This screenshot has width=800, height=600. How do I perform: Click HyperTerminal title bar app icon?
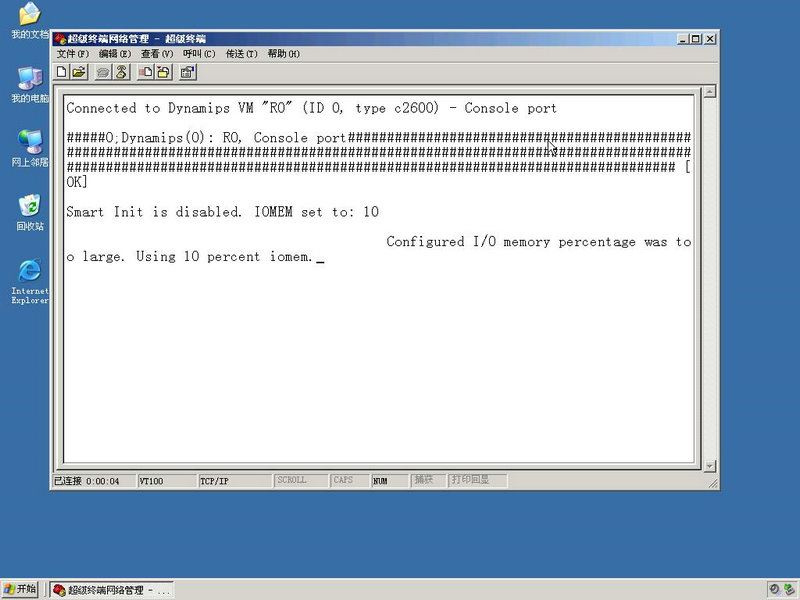tap(60, 39)
